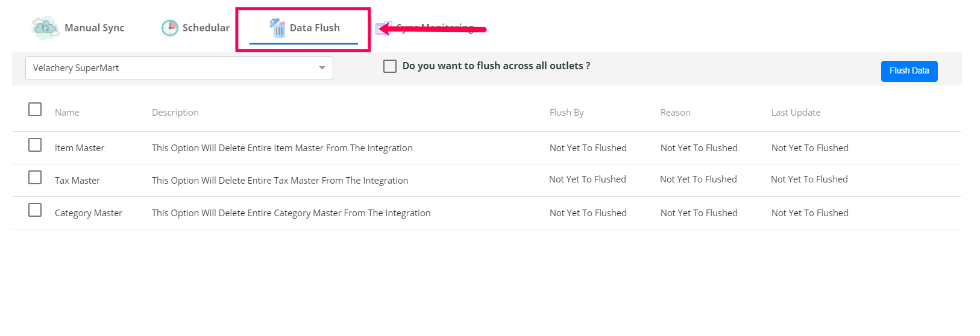
Task: Click the Name column header
Action: [67, 113]
